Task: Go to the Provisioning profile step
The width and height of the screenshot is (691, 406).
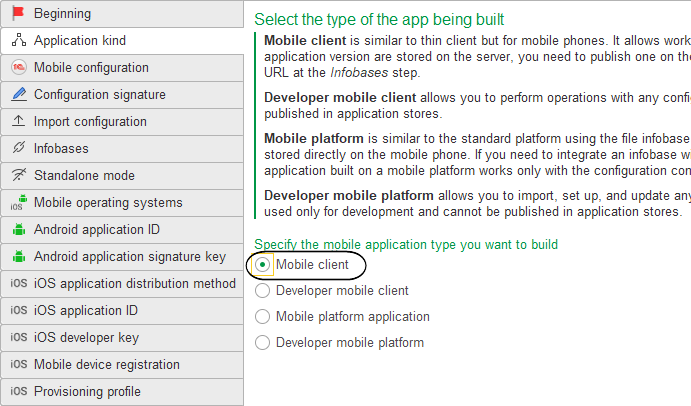Action: point(87,392)
